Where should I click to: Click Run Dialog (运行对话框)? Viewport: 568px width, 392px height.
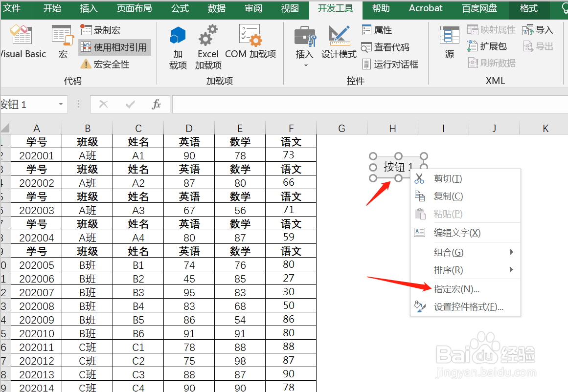[390, 65]
